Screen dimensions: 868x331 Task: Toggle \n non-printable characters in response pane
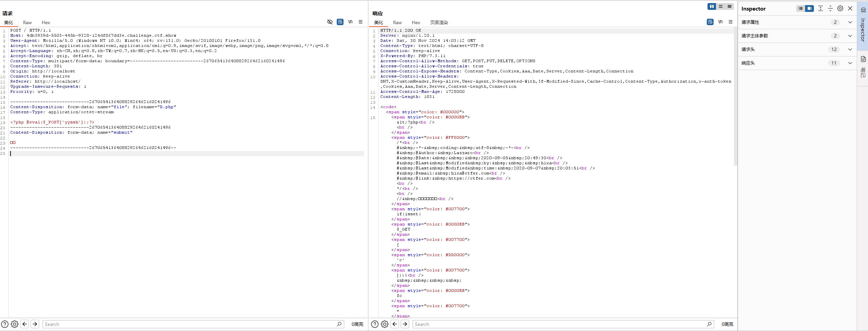coord(720,22)
